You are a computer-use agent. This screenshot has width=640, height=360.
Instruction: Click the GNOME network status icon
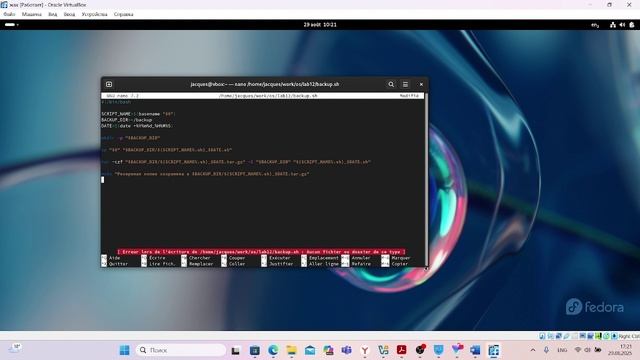coord(613,25)
